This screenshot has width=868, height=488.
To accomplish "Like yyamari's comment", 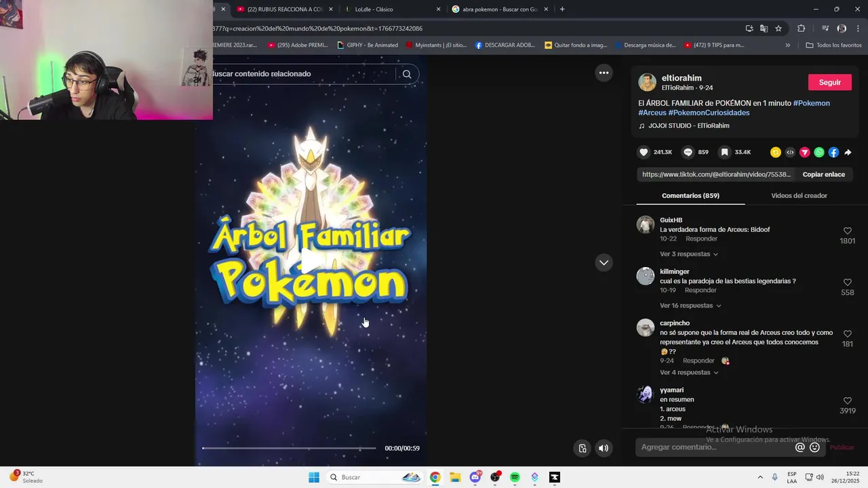I will coord(847,401).
